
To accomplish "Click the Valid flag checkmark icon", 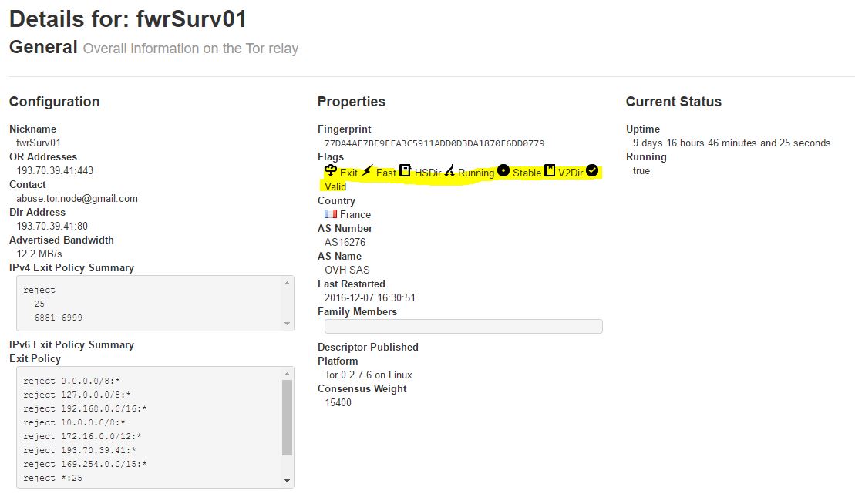I will tap(592, 171).
